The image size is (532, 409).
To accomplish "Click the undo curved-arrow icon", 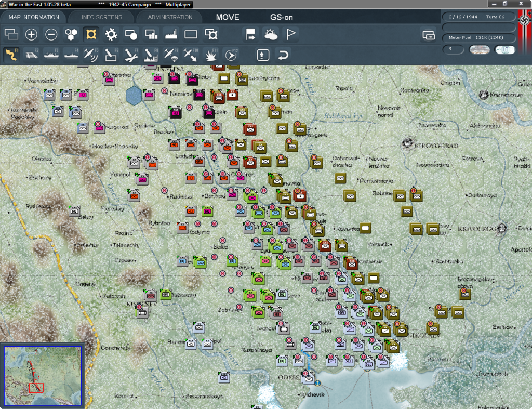I will tap(283, 55).
